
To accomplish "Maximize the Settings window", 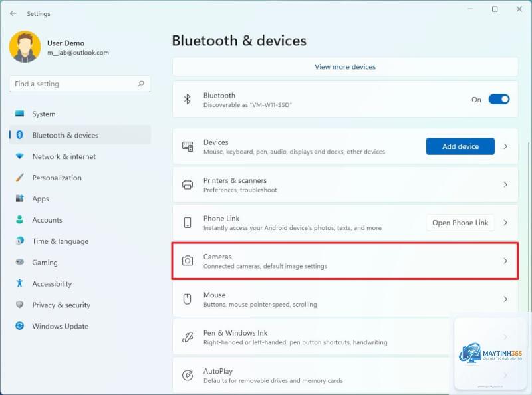I will click(495, 9).
